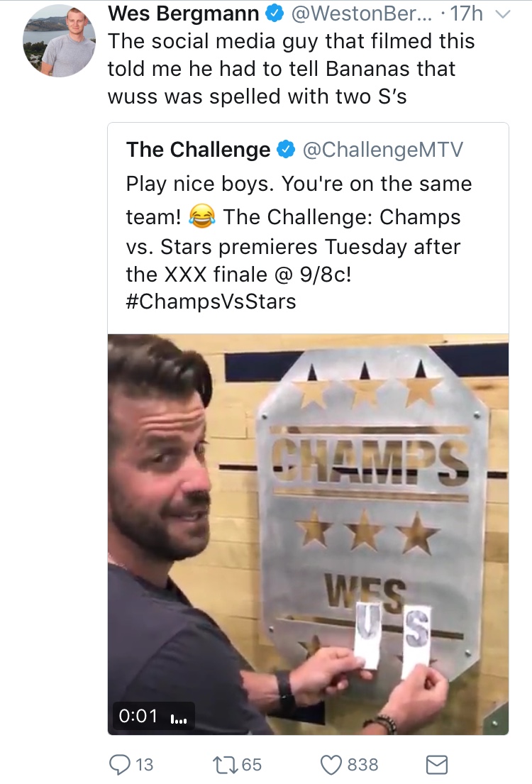
Task: Open the quoted tweet text
Action: (x=299, y=243)
